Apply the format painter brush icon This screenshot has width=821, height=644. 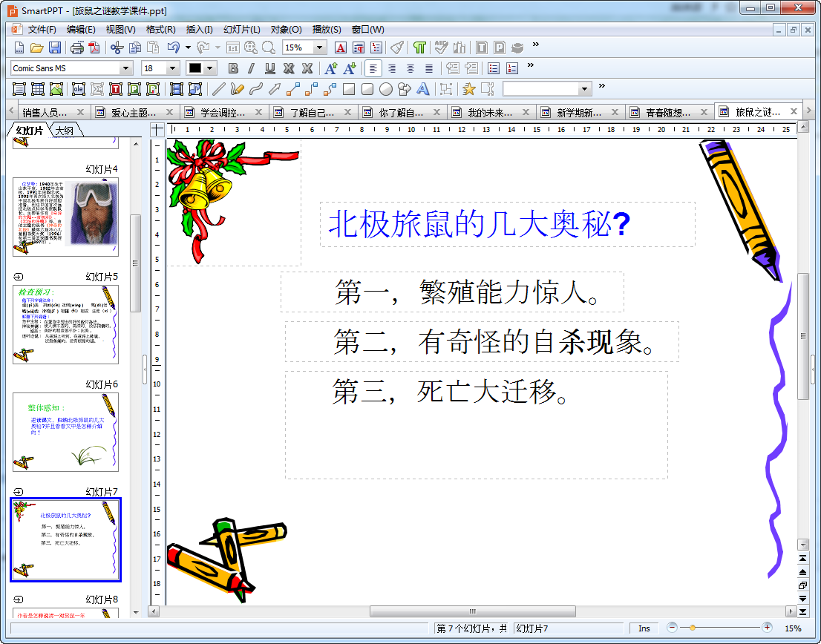click(397, 48)
